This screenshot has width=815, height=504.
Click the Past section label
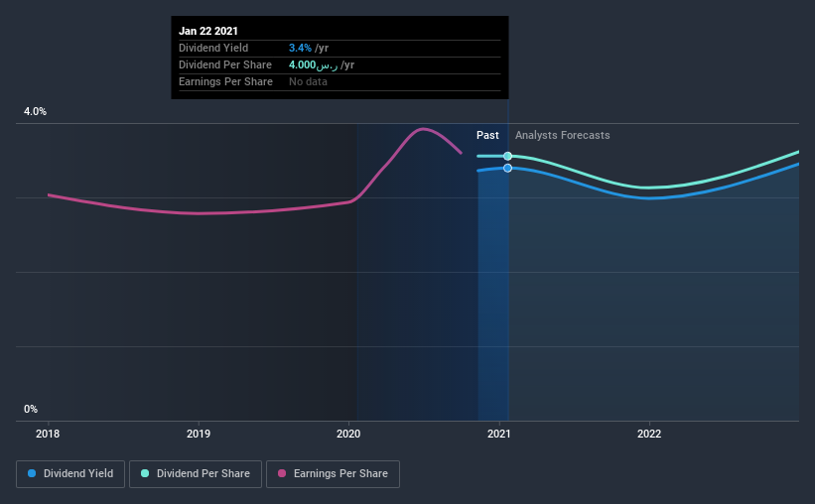tap(487, 135)
